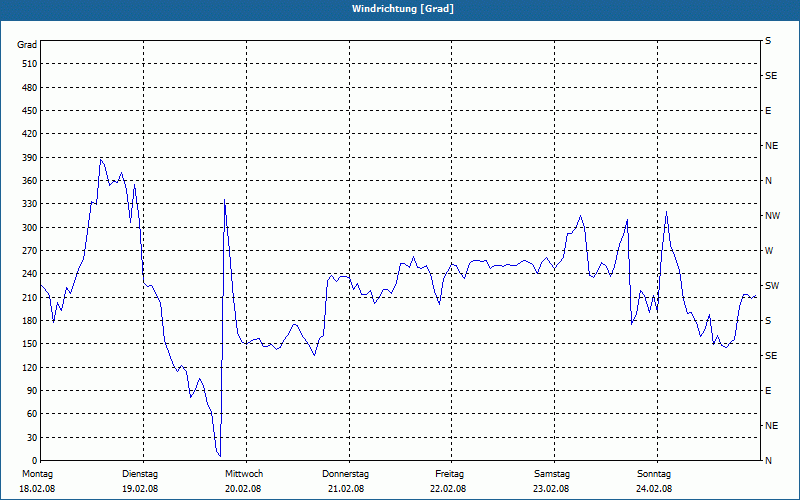Click the 180 value on the left axis
800x500 pixels.
tap(30, 320)
